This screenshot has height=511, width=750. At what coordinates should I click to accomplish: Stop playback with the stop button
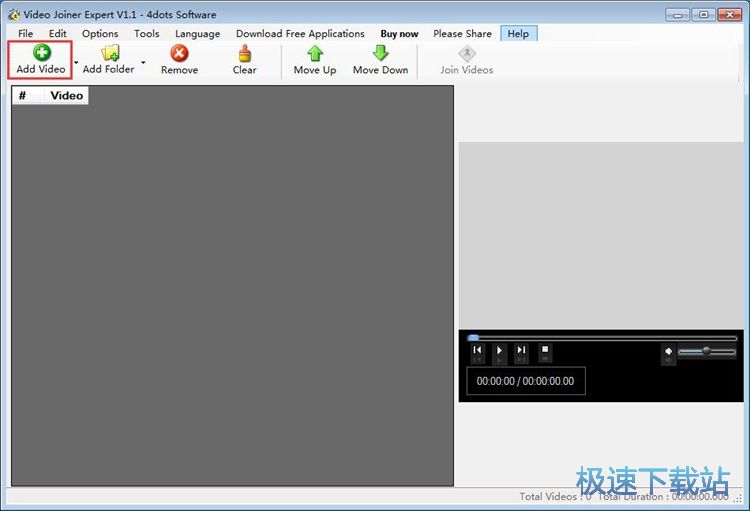click(x=545, y=351)
